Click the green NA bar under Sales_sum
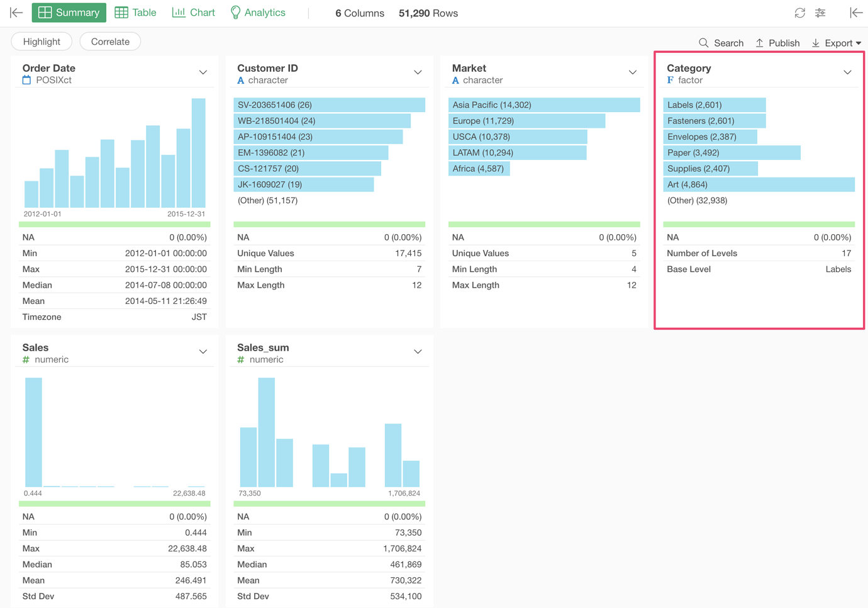Viewport: 868px width, 608px height. click(x=329, y=504)
